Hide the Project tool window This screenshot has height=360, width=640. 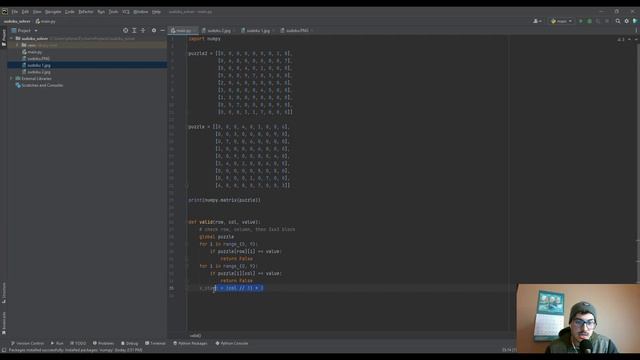[x=162, y=31]
